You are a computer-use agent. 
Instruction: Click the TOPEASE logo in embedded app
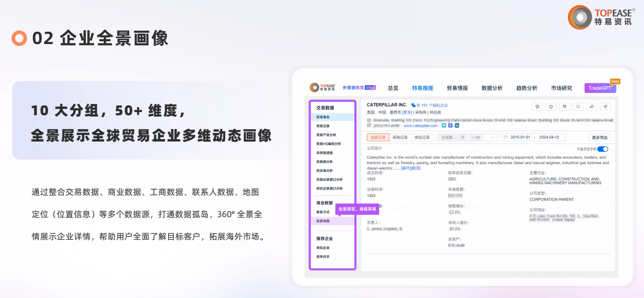point(322,87)
